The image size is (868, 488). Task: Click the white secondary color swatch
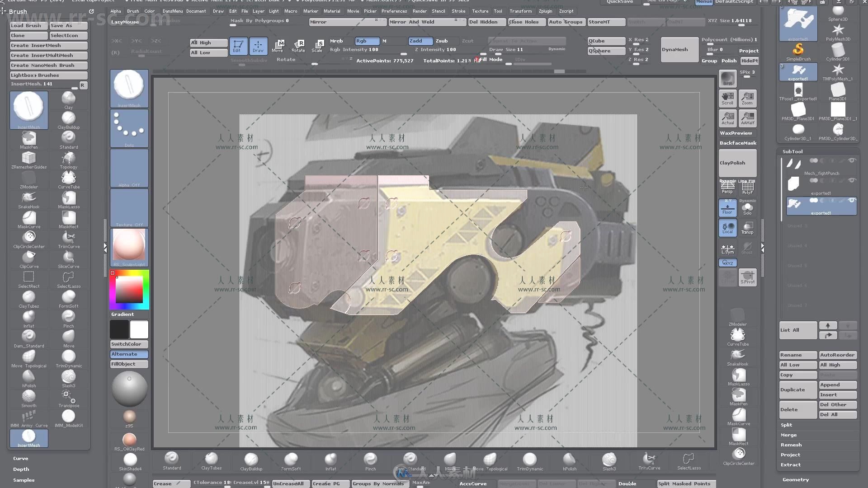pyautogui.click(x=139, y=329)
